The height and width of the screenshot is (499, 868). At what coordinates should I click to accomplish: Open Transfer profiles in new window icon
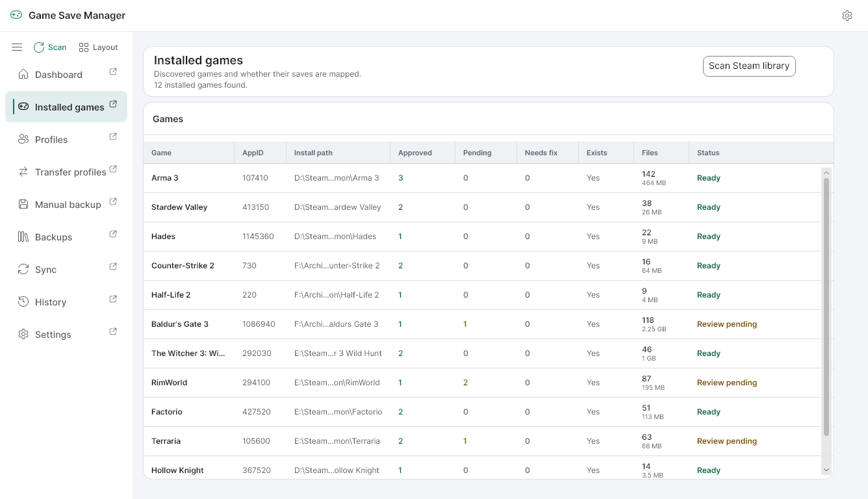[113, 169]
